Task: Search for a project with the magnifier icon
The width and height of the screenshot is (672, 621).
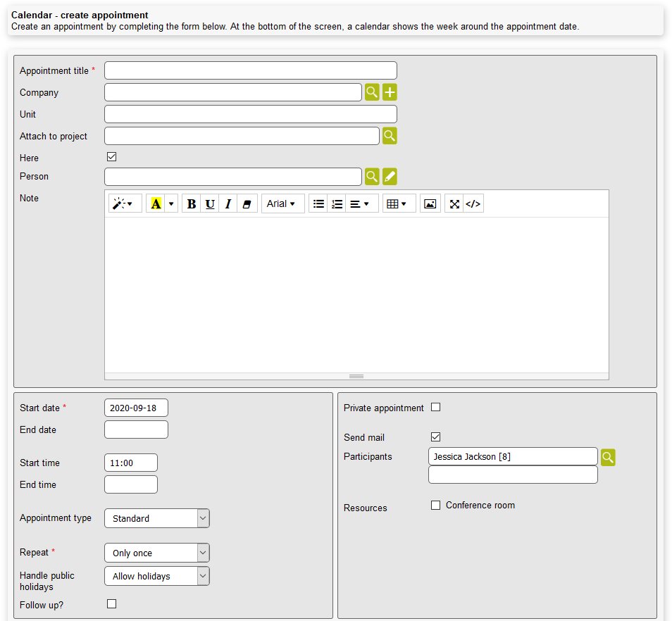Action: 390,136
